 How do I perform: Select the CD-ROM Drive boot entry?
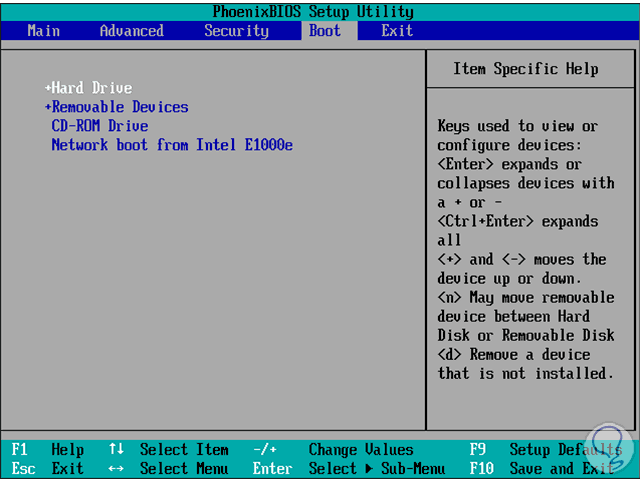pyautogui.click(x=100, y=126)
